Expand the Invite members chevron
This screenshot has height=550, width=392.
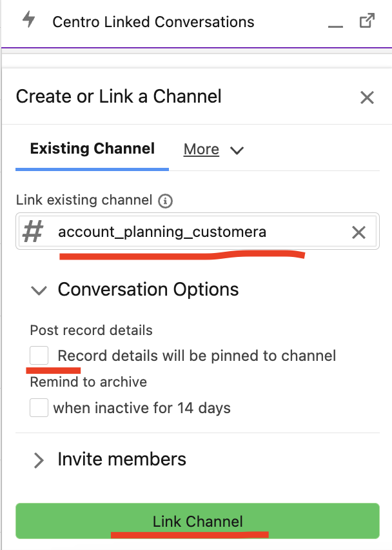[x=39, y=460]
